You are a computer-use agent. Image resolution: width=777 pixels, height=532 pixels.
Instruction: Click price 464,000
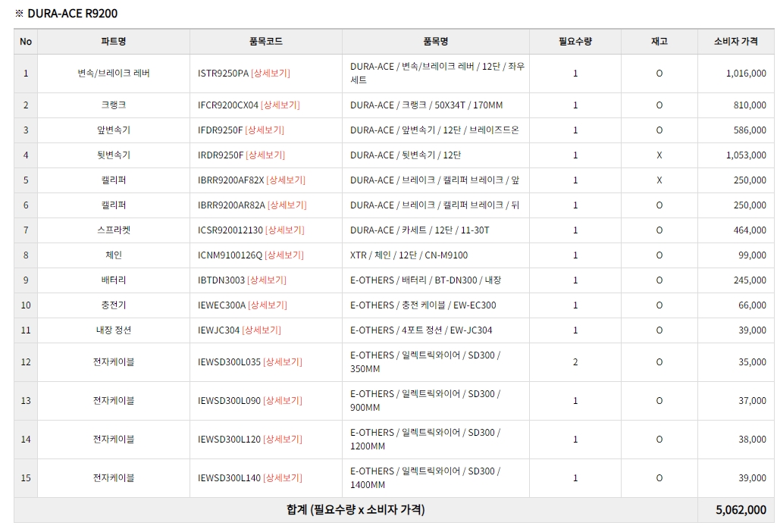[750, 230]
